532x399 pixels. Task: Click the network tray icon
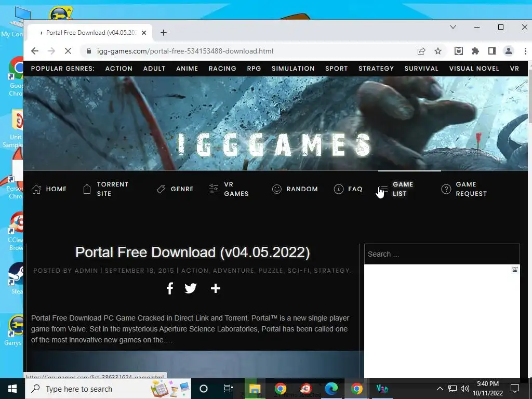[453, 389]
